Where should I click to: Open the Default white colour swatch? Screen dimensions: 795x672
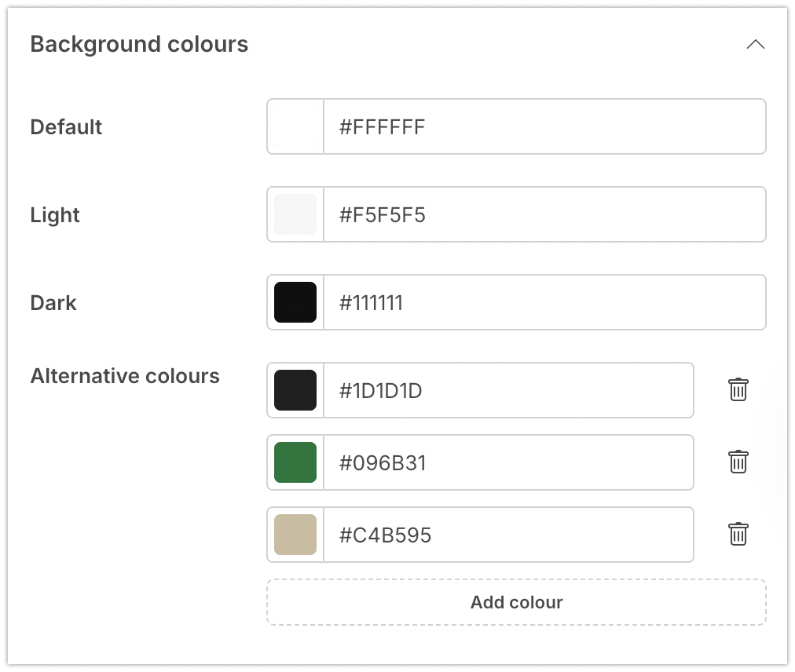tap(295, 126)
